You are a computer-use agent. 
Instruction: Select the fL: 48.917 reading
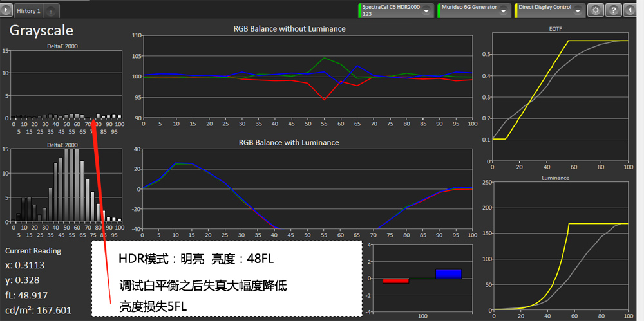coord(26,295)
